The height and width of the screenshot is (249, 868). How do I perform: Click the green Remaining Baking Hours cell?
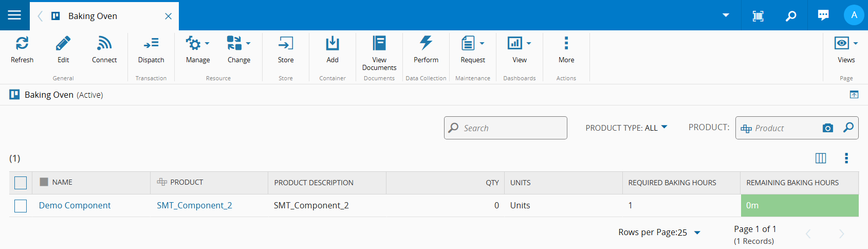[x=799, y=205]
